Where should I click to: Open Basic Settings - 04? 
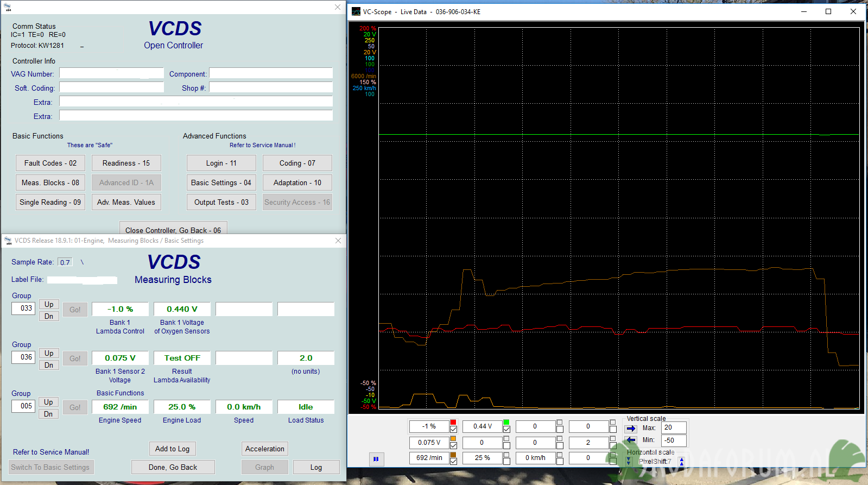[x=221, y=182]
